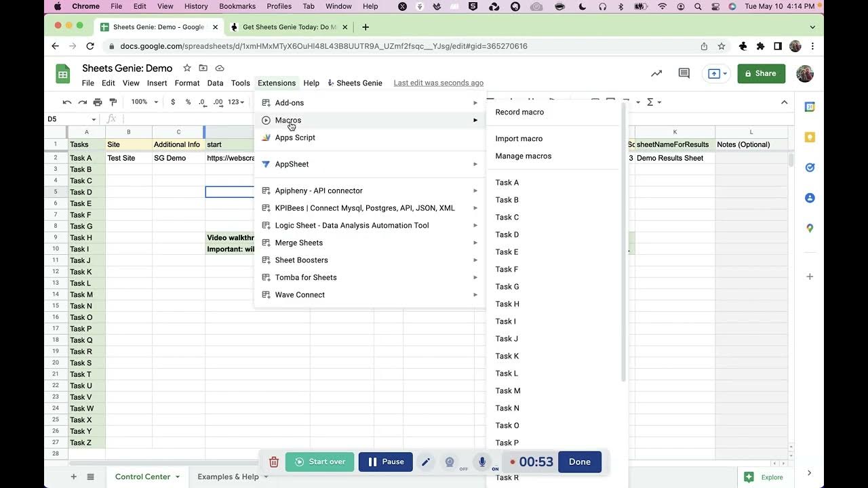868x488 pixels.
Task: Select the 'Demo Results Sheet' cell
Action: tap(675, 158)
